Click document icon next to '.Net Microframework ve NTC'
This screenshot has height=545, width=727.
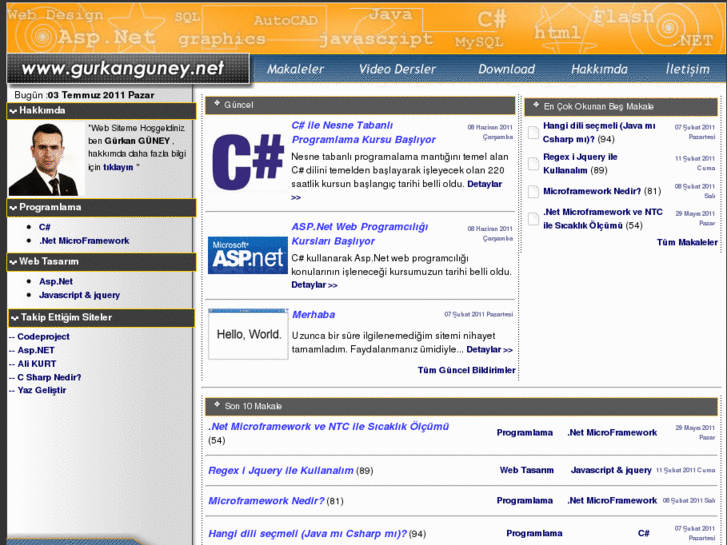coord(534,218)
